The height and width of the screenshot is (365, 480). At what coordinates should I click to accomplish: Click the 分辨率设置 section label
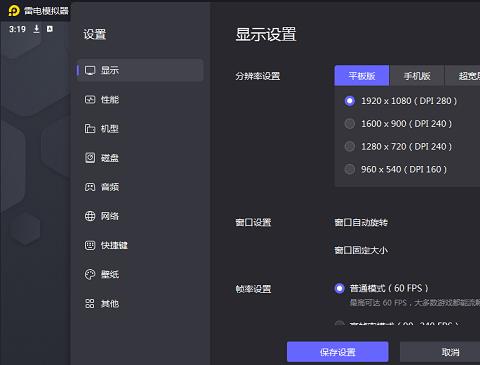point(257,76)
